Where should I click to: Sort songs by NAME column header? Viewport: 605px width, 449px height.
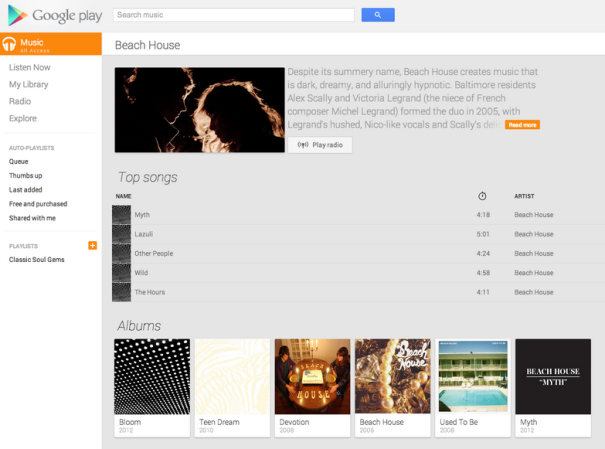pos(123,196)
